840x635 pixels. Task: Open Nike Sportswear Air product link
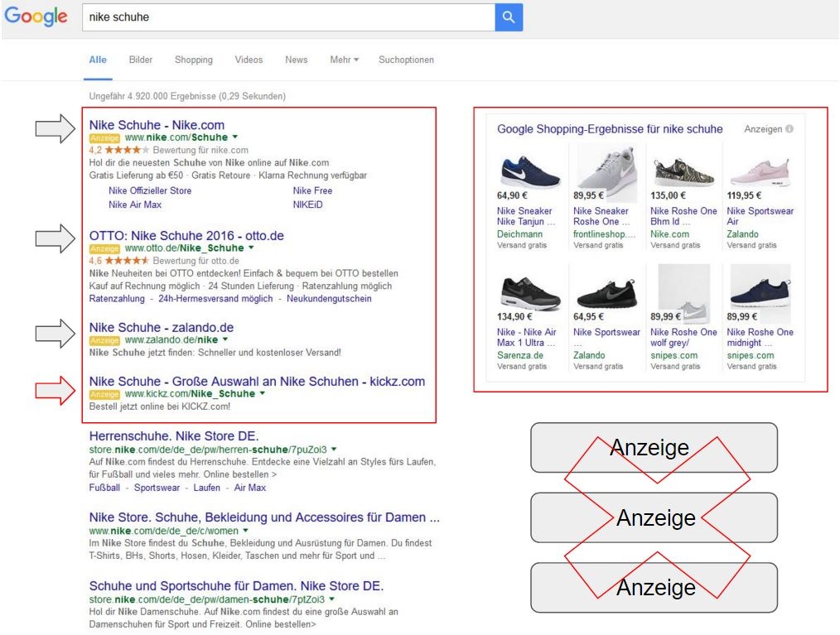click(760, 216)
